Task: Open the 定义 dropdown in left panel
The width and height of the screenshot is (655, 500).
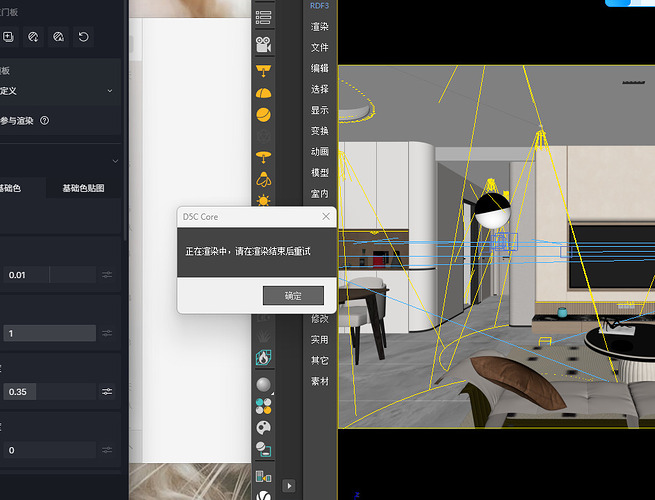Action: pos(60,91)
